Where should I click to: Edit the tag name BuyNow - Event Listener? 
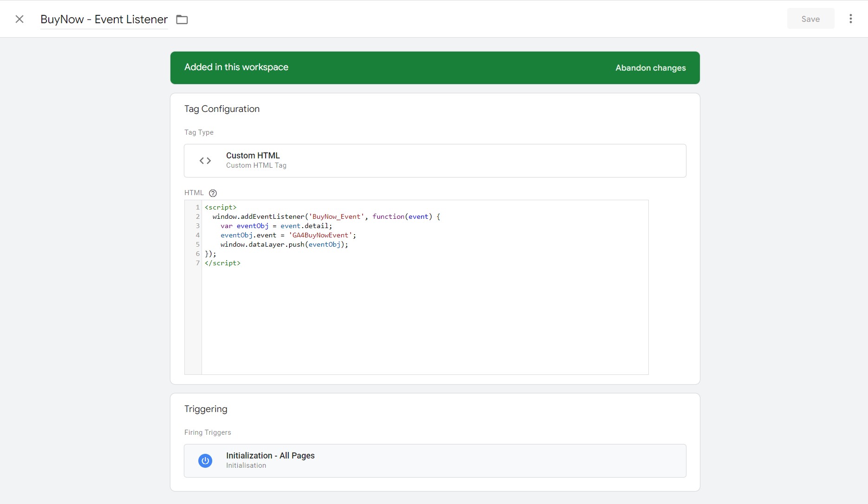click(104, 20)
